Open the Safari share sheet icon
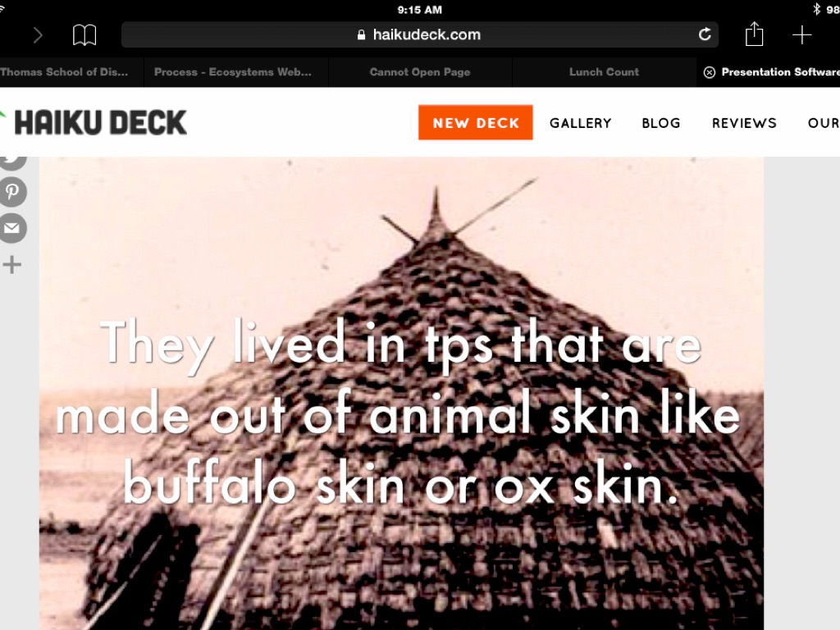 click(x=754, y=34)
